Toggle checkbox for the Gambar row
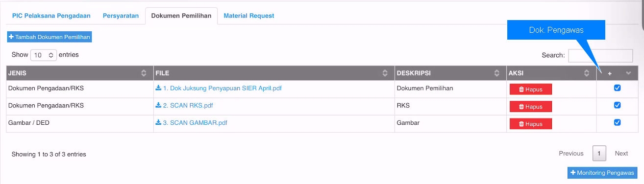This screenshot has width=644, height=184. pyautogui.click(x=618, y=122)
